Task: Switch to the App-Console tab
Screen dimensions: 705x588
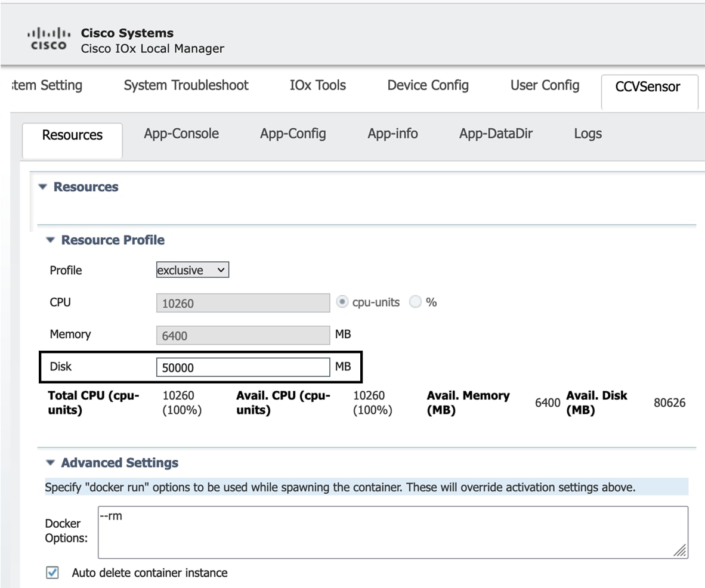Action: pos(181,134)
